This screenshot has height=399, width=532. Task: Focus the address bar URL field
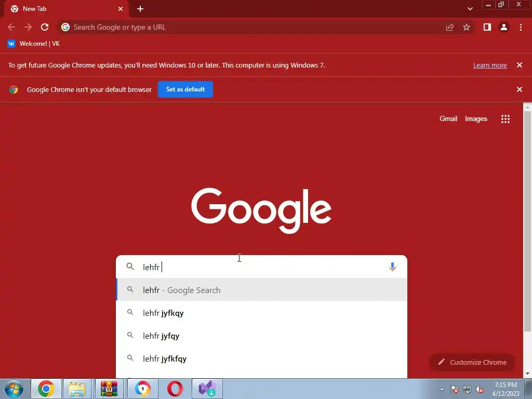[251, 27]
